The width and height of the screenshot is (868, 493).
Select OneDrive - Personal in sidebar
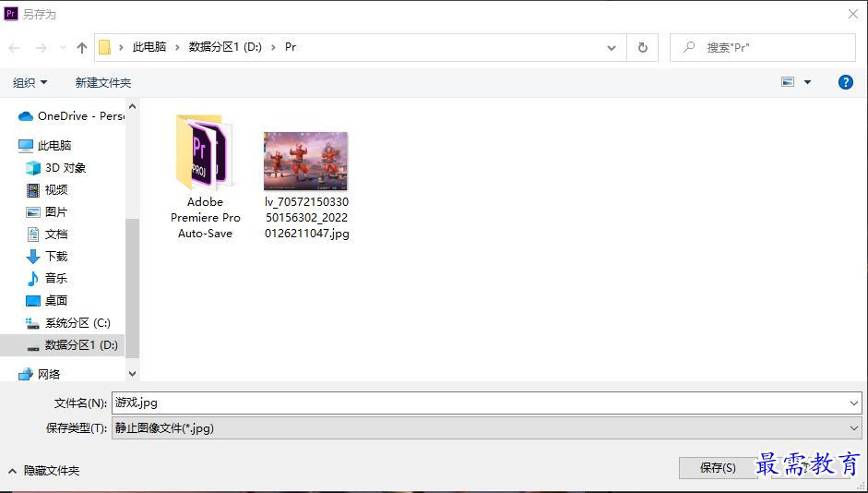tap(71, 116)
